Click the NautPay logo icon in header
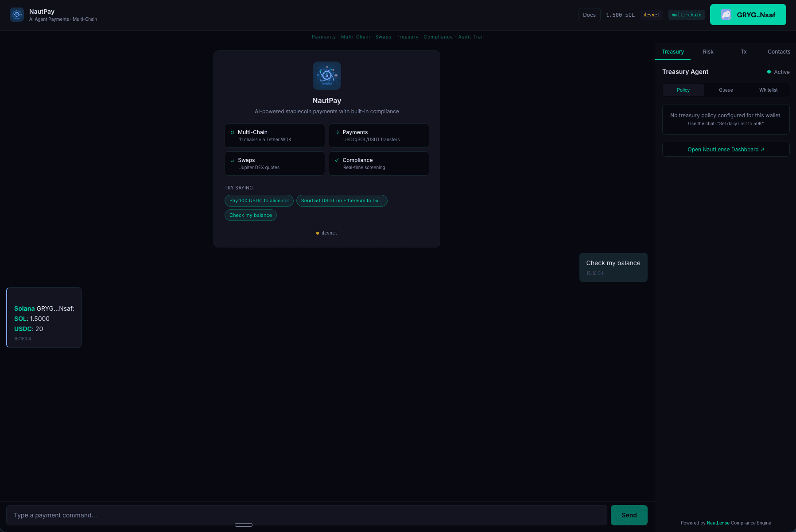Screen dimensions: 796x532 tap(17, 15)
